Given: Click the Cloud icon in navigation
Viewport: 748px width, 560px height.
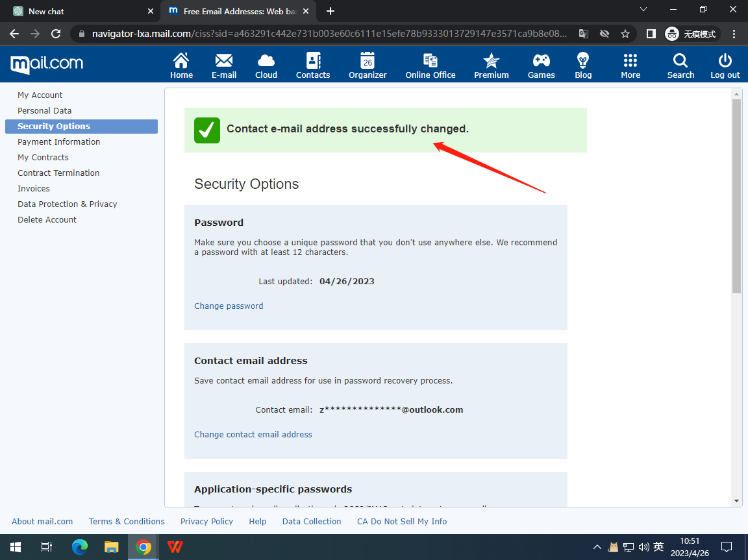Looking at the screenshot, I should point(266,62).
